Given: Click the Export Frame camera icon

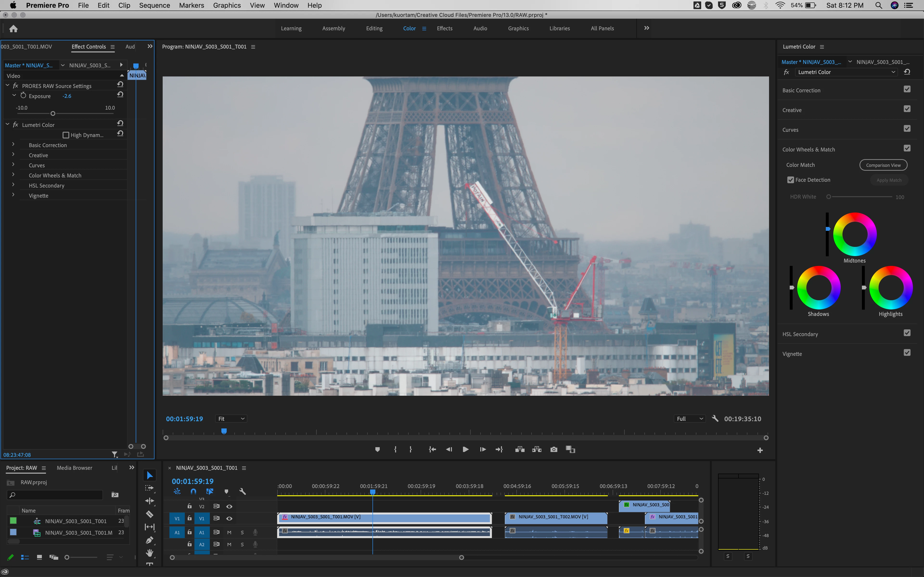Looking at the screenshot, I should point(554,450).
